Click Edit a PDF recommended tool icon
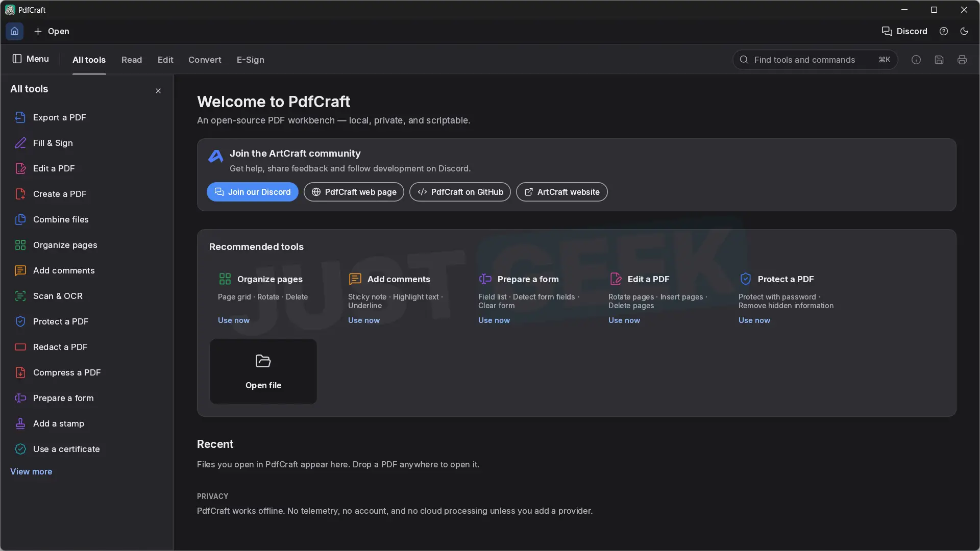The height and width of the screenshot is (551, 980). (616, 279)
